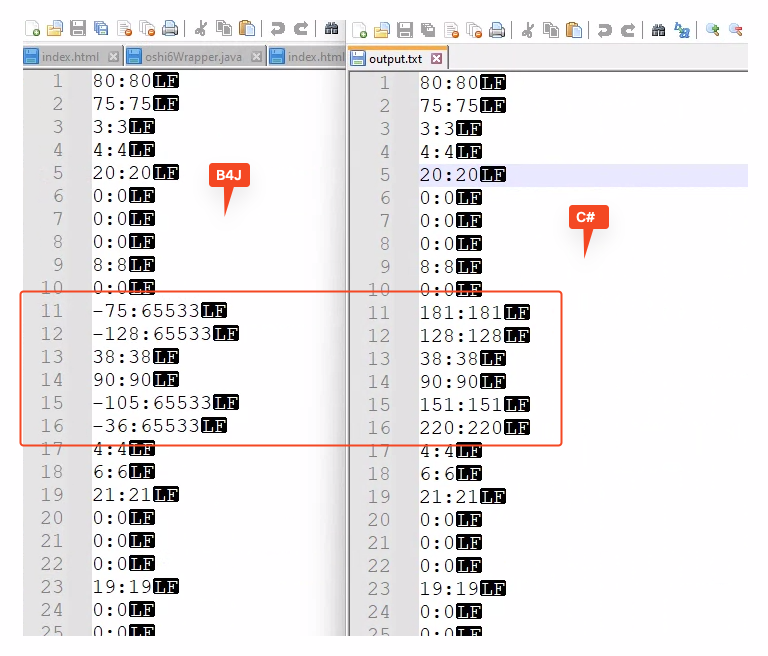Click line 16 text '220:220' in output.txt
The width and height of the screenshot is (768, 656).
point(461,428)
